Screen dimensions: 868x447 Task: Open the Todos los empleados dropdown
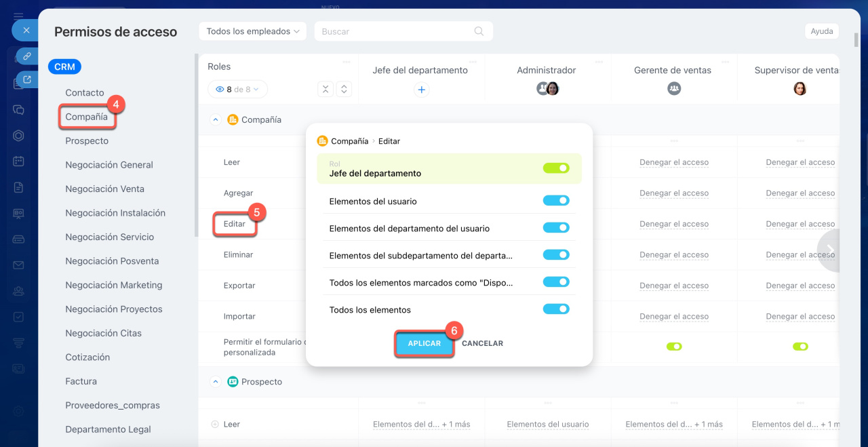point(253,31)
